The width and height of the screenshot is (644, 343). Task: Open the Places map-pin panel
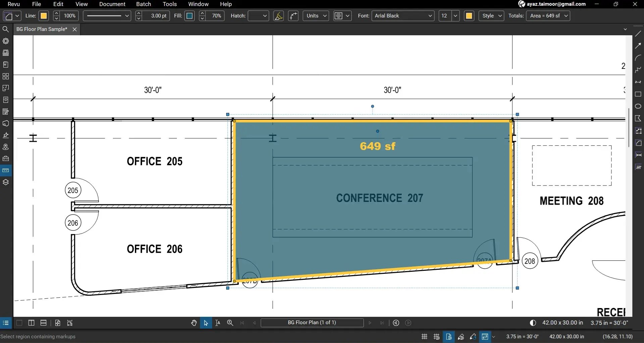(x=6, y=147)
